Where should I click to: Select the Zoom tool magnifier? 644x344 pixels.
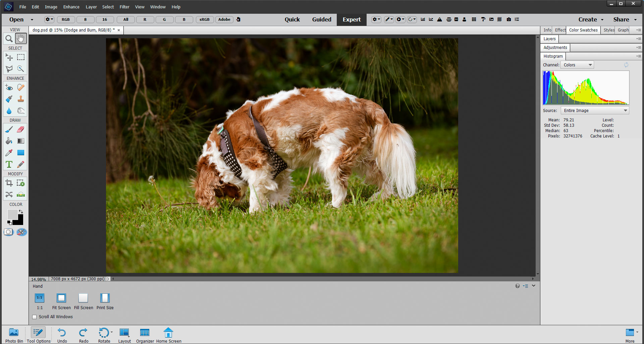(x=9, y=39)
